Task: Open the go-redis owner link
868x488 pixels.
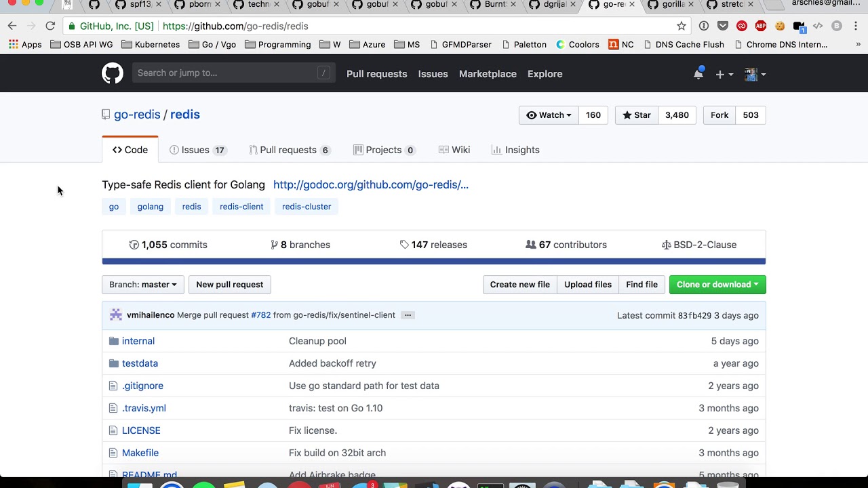Action: [137, 115]
